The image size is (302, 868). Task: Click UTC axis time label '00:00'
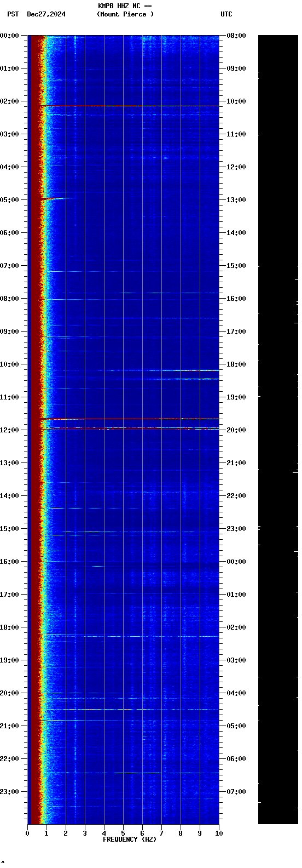point(236,562)
